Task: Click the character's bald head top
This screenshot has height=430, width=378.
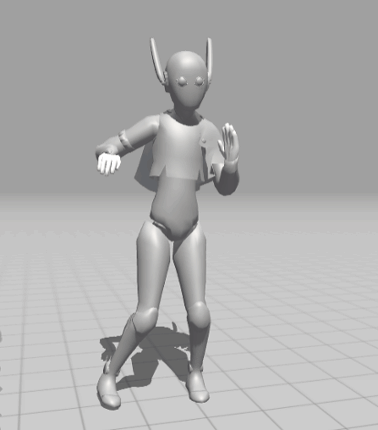Action: click(x=187, y=62)
